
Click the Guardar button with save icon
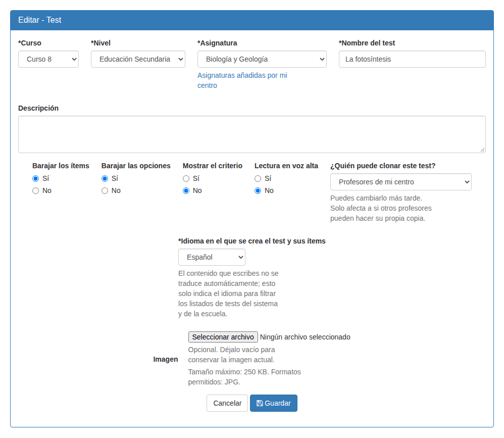click(274, 403)
